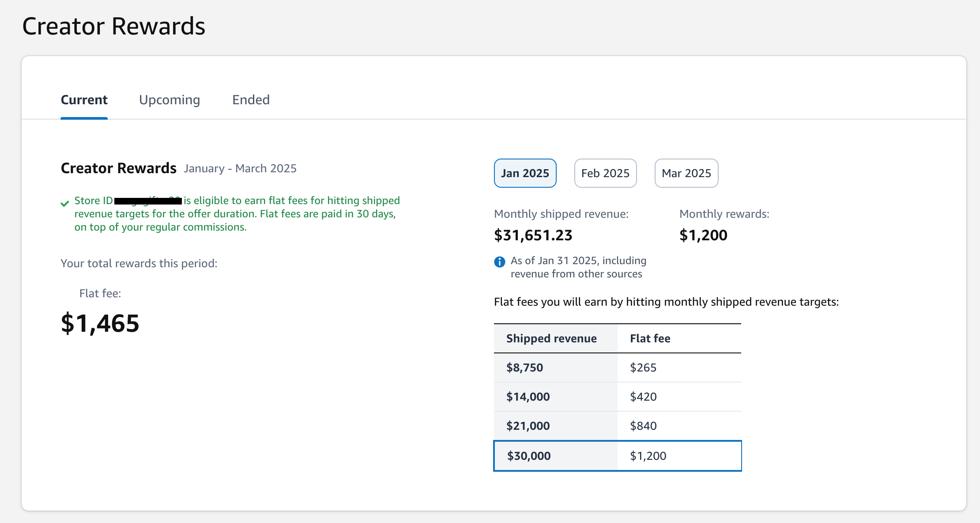Image resolution: width=980 pixels, height=523 pixels.
Task: Open the Upcoming tab
Action: 170,100
